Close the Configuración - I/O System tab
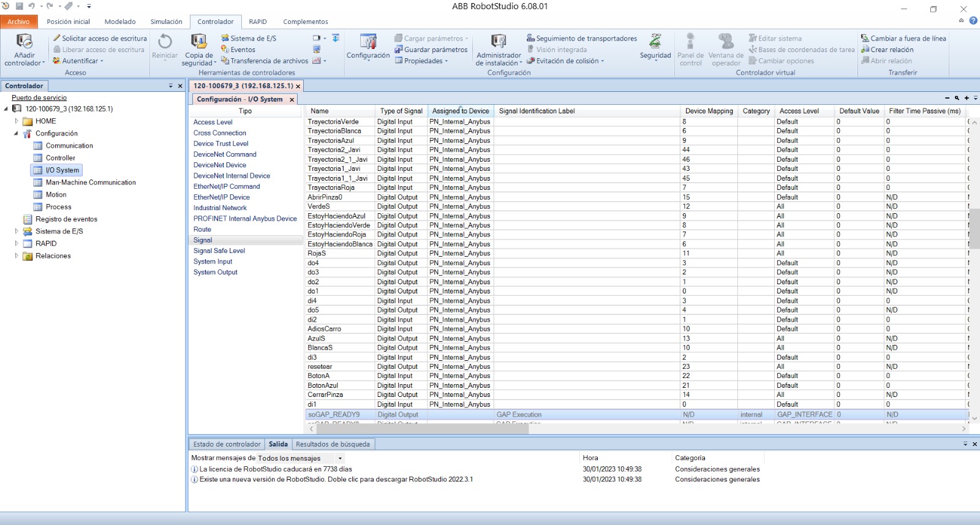980x525 pixels. (292, 99)
